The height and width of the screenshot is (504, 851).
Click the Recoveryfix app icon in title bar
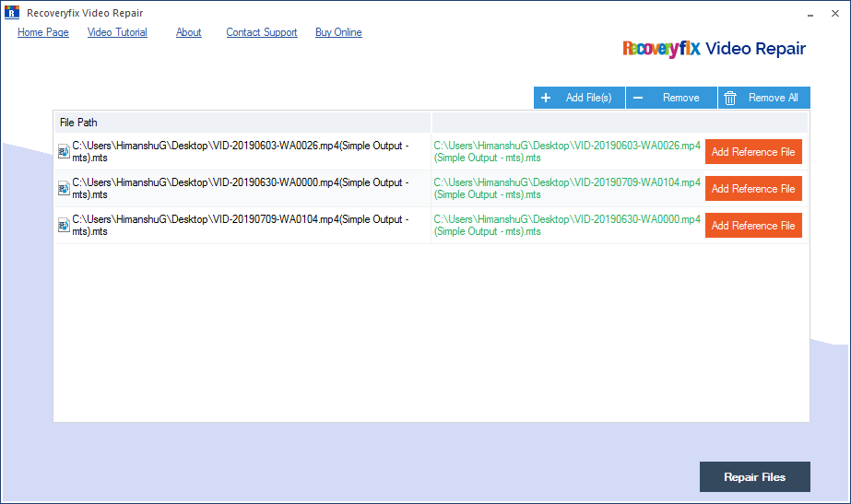point(12,13)
